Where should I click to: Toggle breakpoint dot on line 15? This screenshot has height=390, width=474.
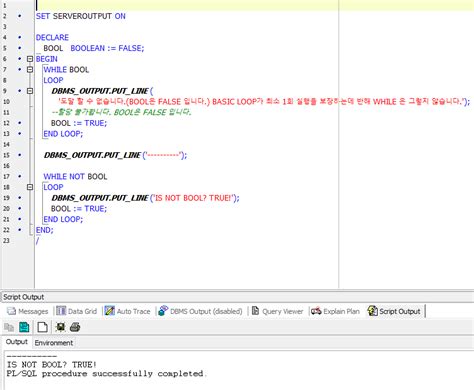pos(20,155)
